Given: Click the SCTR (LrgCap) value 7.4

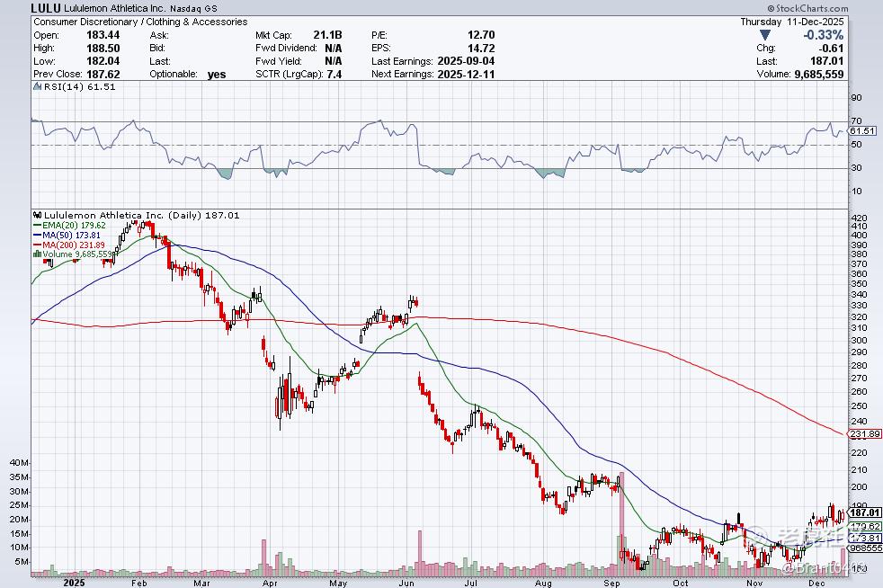Looking at the screenshot, I should click(334, 74).
